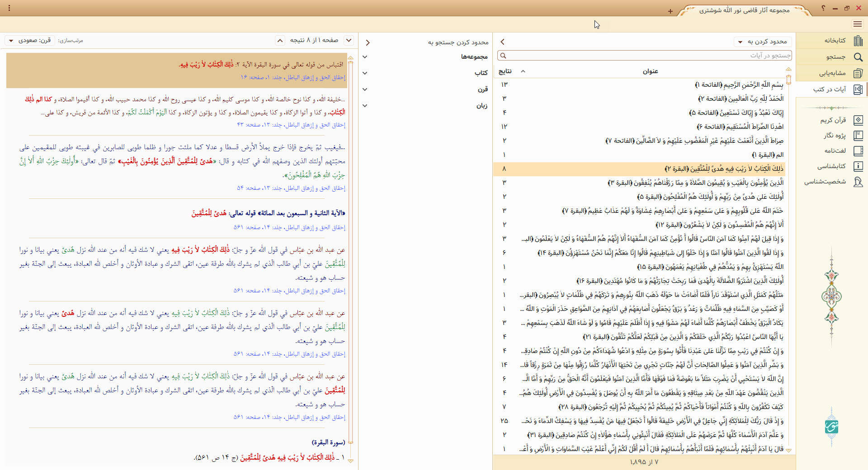Expand the کتاب filter section

coord(365,73)
